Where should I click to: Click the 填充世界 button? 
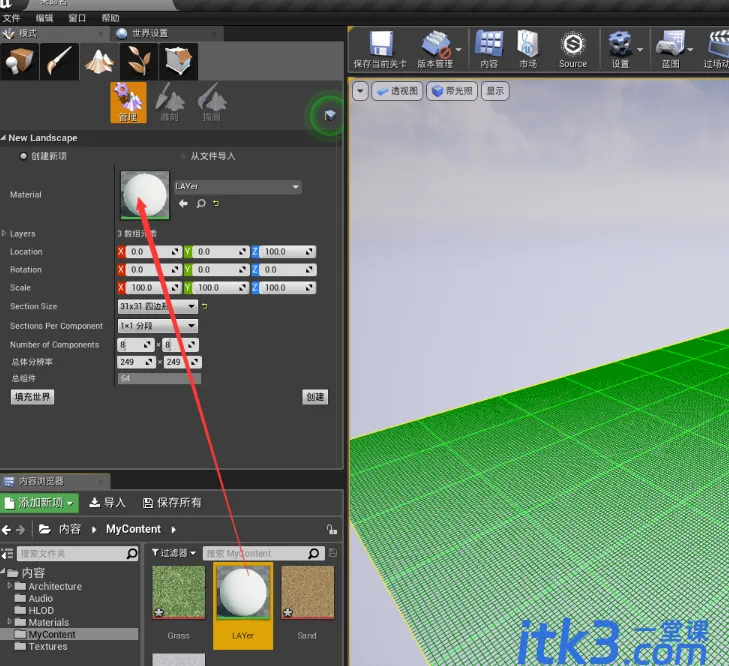click(x=32, y=397)
